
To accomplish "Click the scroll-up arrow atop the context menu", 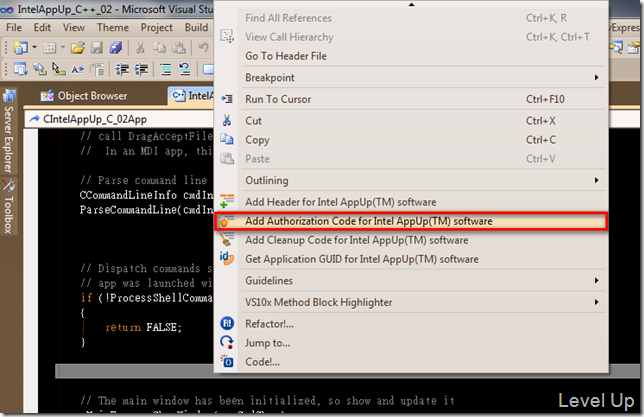I will pyautogui.click(x=411, y=5).
